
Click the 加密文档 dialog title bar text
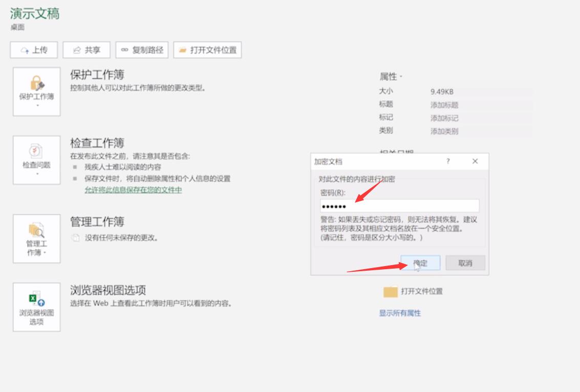coord(328,162)
